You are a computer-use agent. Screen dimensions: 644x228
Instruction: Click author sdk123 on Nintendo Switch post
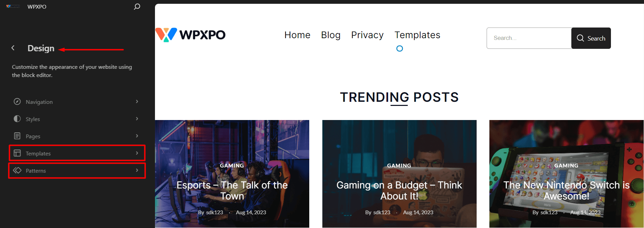549,213
